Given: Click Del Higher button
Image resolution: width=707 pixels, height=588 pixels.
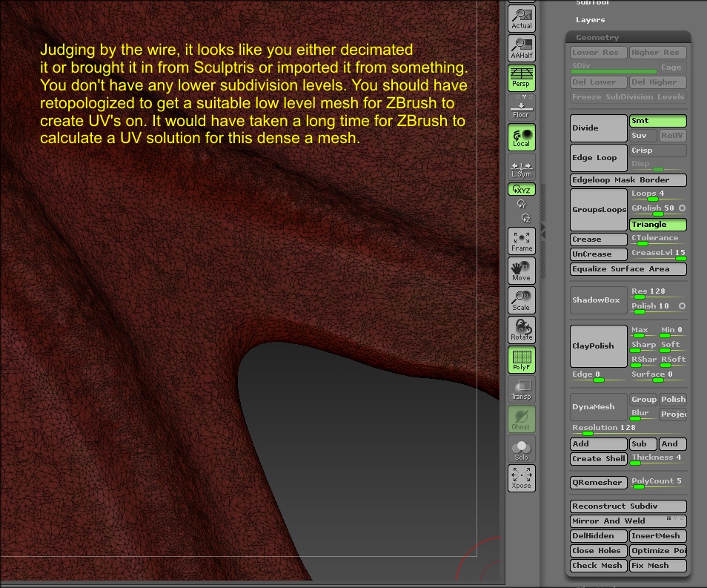Looking at the screenshot, I should [x=658, y=82].
